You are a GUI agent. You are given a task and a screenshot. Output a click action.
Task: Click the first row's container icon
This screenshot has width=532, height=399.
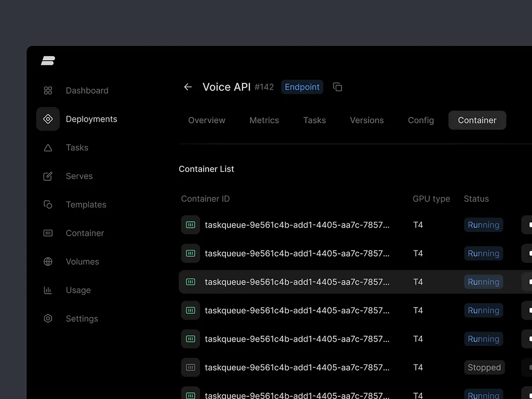190,225
